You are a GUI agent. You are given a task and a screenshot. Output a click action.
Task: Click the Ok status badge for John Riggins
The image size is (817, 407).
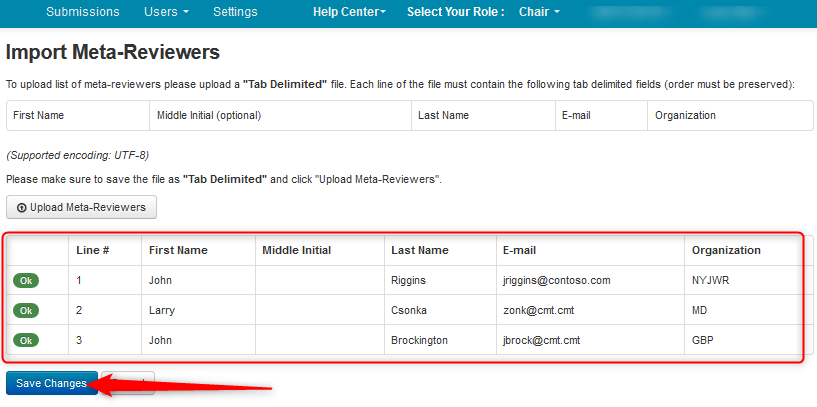click(25, 280)
